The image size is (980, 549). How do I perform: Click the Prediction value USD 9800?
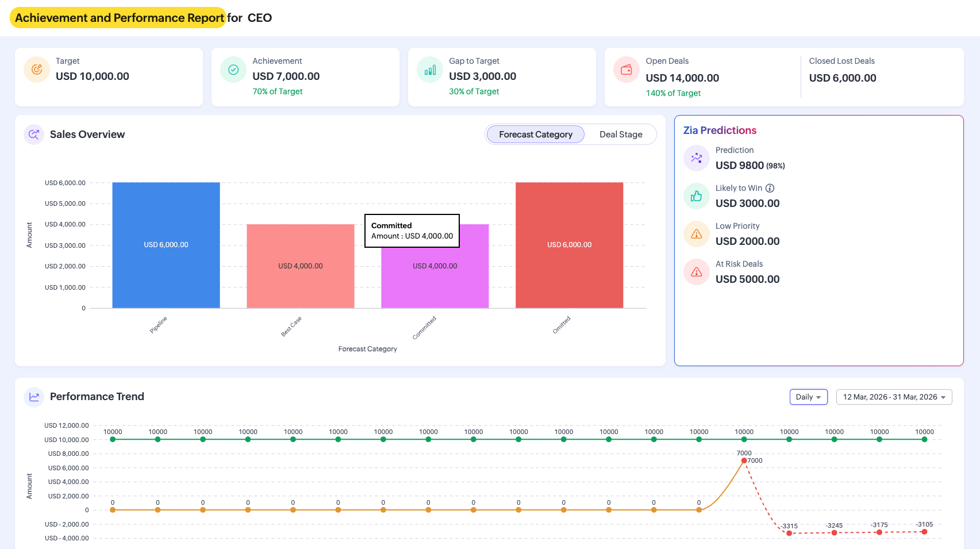pos(740,166)
